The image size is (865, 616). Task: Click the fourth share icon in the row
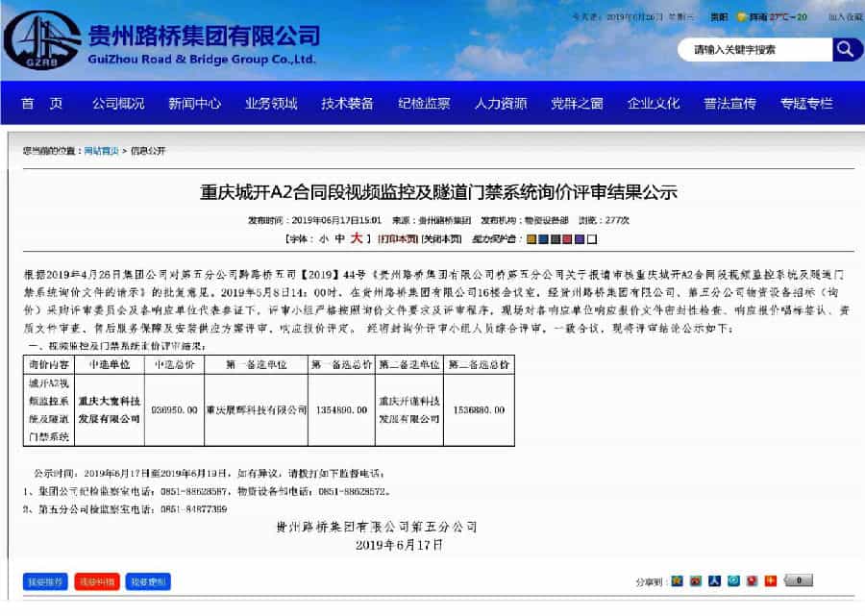[733, 581]
